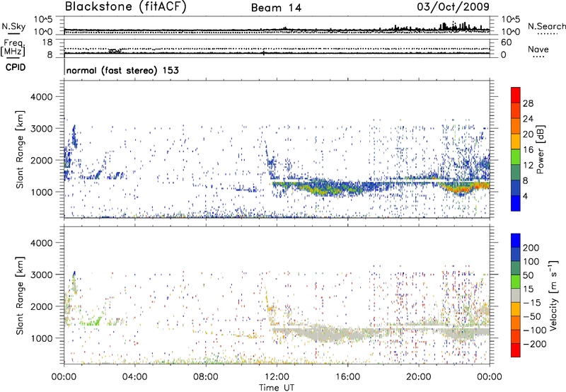The height and width of the screenshot is (392, 566).
Task: Click velocity panel 'Slant Range [km]' label
Action: 20,296
